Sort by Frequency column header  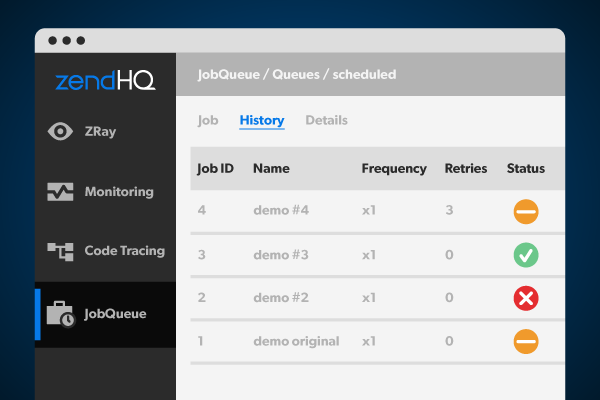tap(393, 169)
